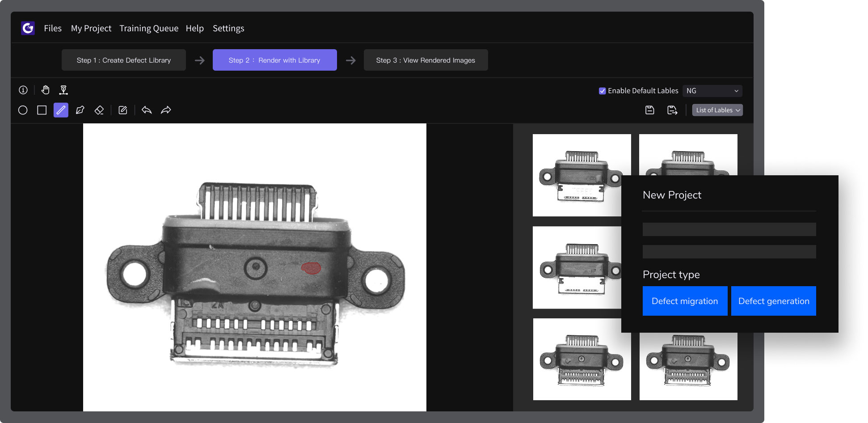868x423 pixels.
Task: Select the polygon pen tool
Action: coord(80,110)
